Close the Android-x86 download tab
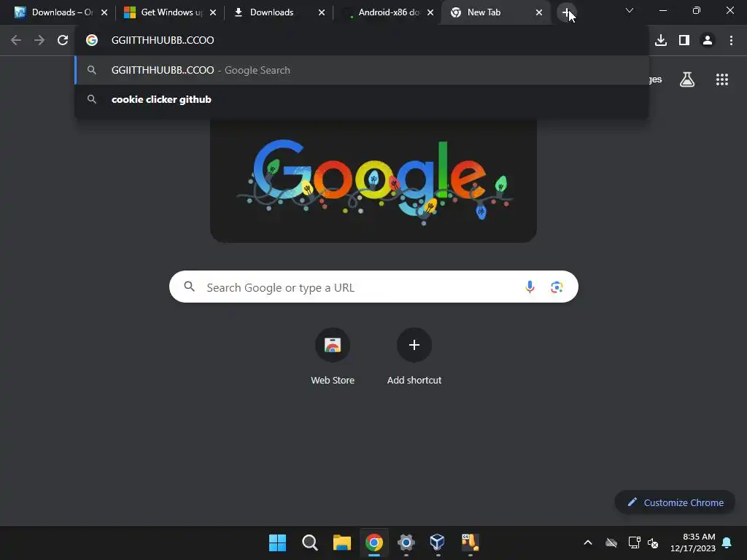The height and width of the screenshot is (560, 747). pos(430,12)
